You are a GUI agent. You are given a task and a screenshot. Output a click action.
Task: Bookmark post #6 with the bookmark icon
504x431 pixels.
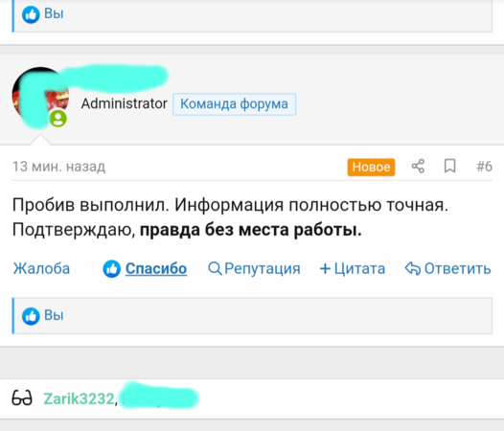tap(449, 166)
